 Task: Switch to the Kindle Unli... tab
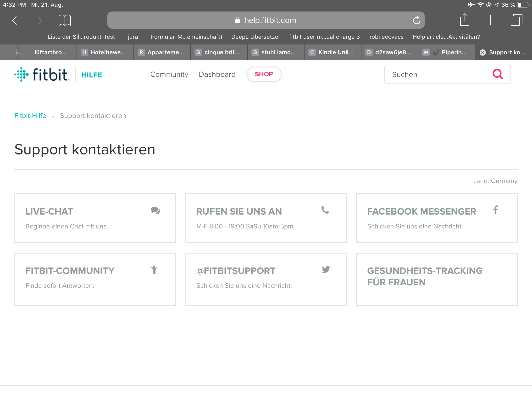[333, 52]
